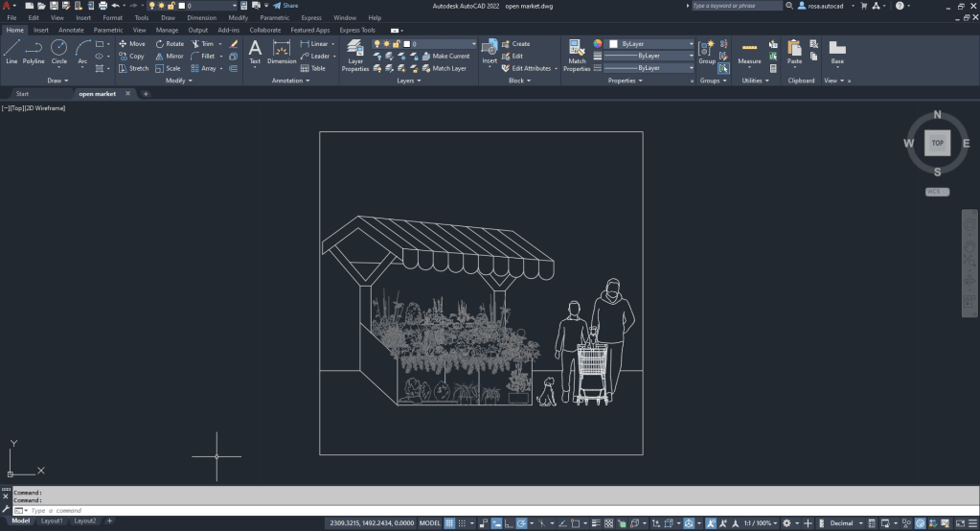
Task: Open the Layout1 tab
Action: click(x=52, y=521)
